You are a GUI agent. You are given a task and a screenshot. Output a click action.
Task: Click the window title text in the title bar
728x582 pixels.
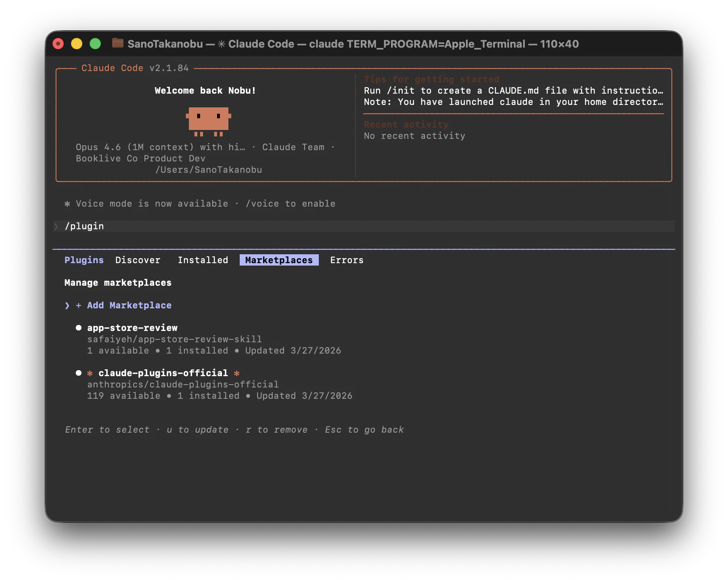(x=353, y=44)
